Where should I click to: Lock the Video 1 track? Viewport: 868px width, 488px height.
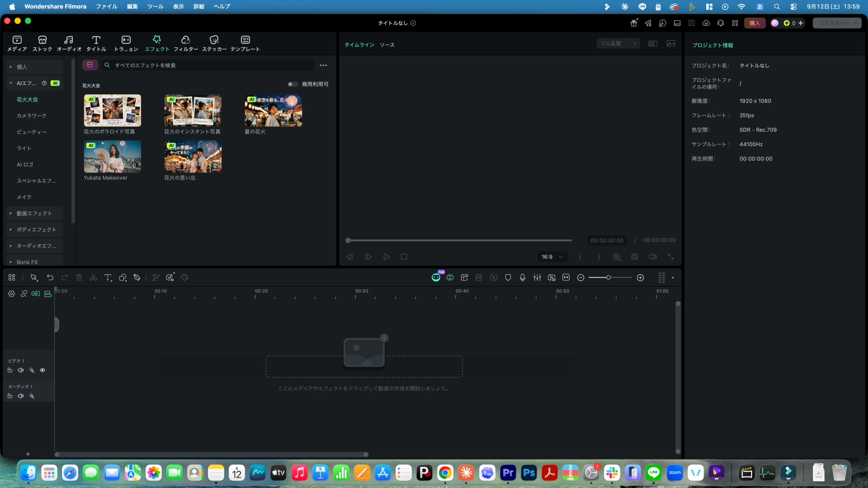pyautogui.click(x=10, y=370)
